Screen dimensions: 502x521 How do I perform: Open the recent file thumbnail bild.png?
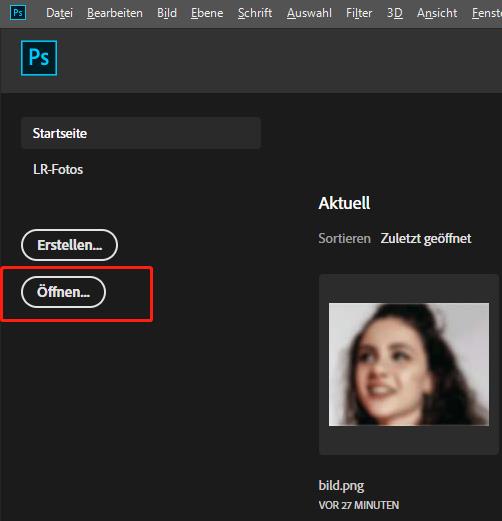409,364
